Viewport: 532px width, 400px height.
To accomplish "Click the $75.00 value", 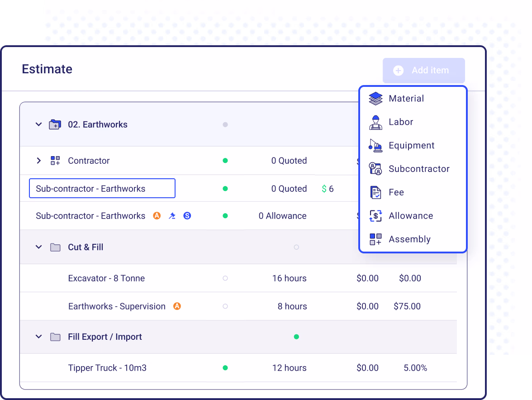I will 407,306.
